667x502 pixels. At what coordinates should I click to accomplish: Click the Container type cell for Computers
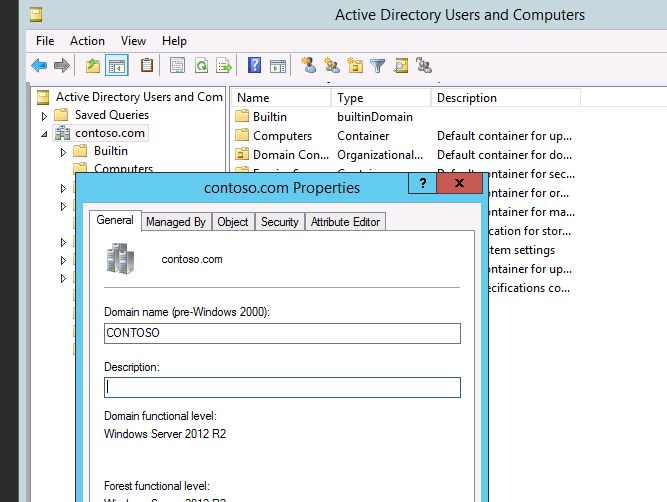(x=363, y=136)
